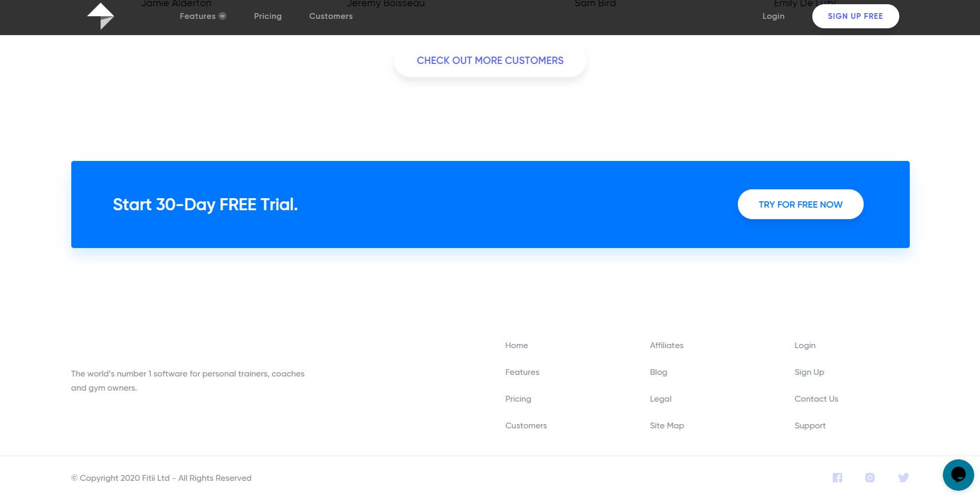Expand the Features dropdown arrow in the header
The height and width of the screenshot is (496, 980).
pyautogui.click(x=223, y=16)
